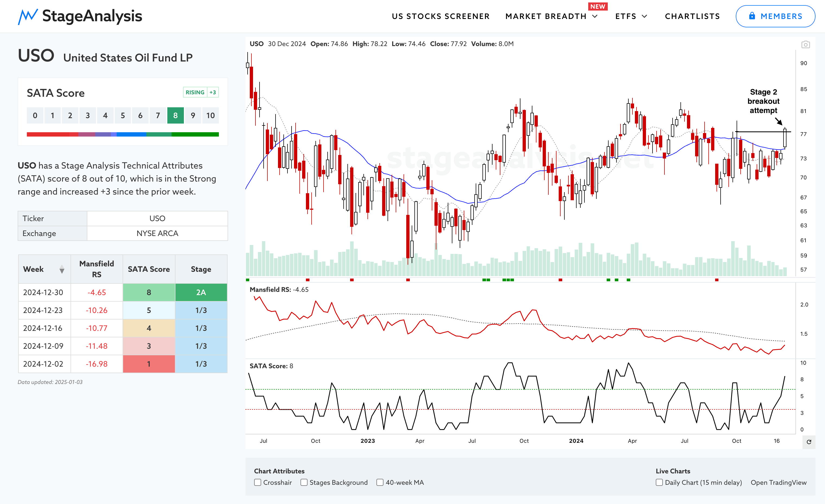825x504 pixels.
Task: Click week 2024-12-30 table cell
Action: 44,292
